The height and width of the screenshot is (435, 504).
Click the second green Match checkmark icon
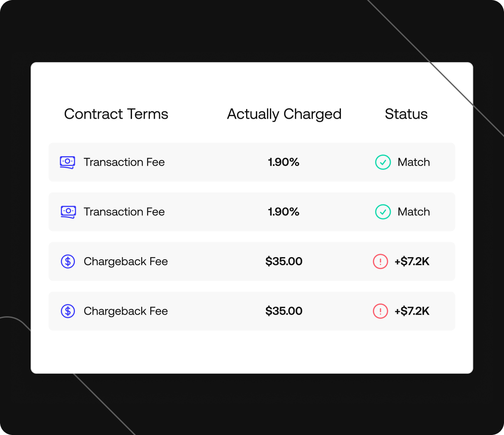click(x=383, y=212)
